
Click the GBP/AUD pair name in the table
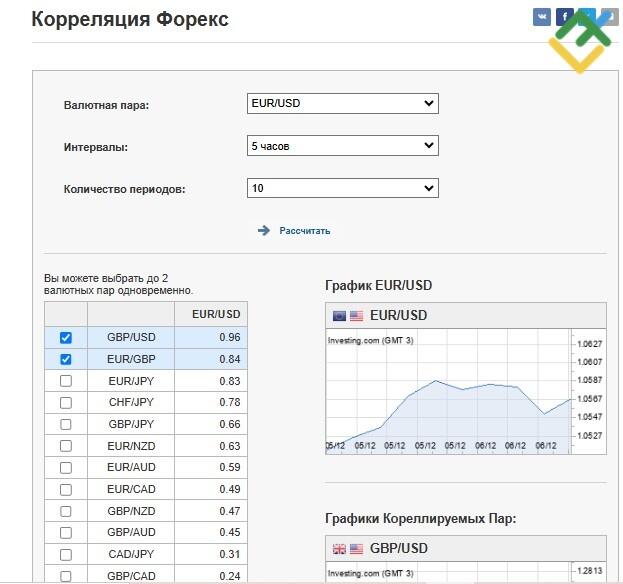click(x=131, y=532)
